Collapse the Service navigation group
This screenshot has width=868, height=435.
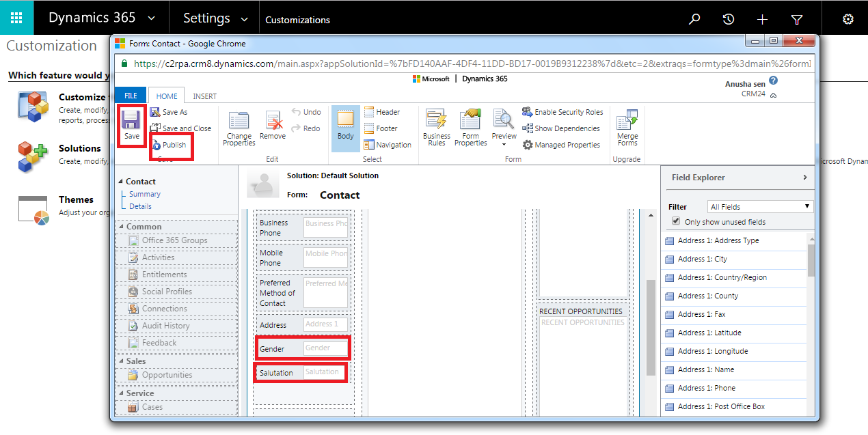(x=121, y=393)
